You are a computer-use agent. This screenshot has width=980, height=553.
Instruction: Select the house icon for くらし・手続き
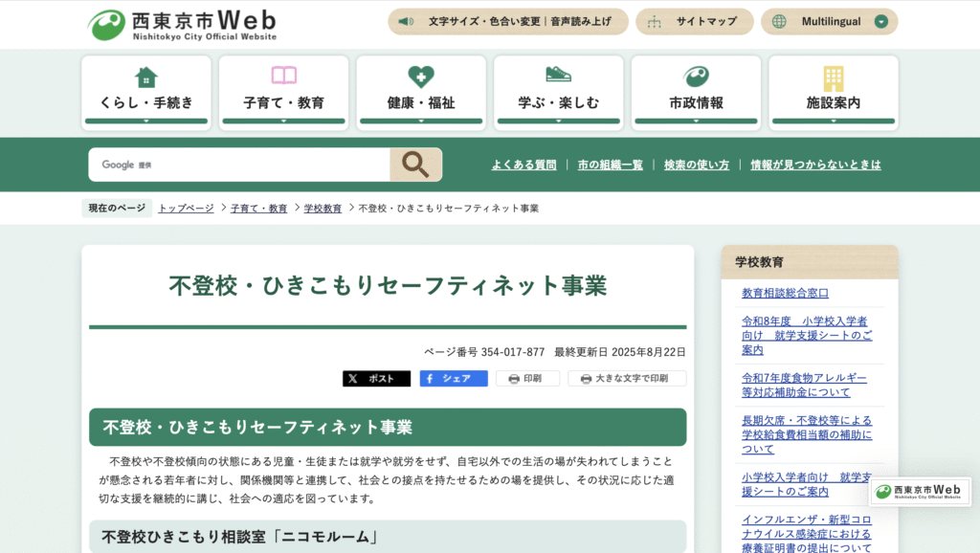pyautogui.click(x=144, y=75)
